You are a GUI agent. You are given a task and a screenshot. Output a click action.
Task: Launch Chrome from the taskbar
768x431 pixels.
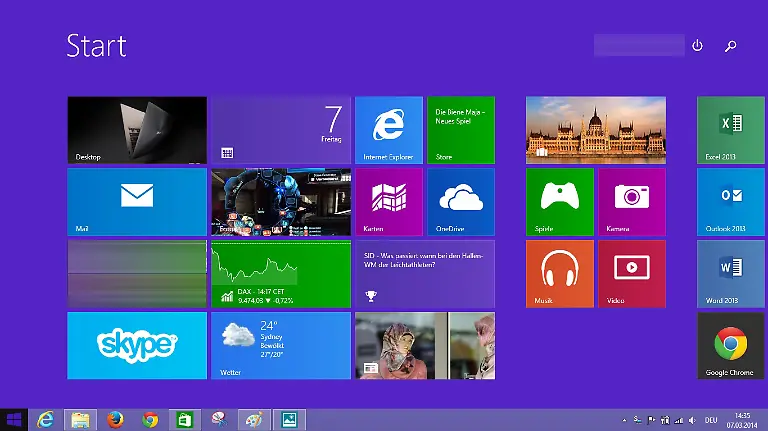coord(150,420)
